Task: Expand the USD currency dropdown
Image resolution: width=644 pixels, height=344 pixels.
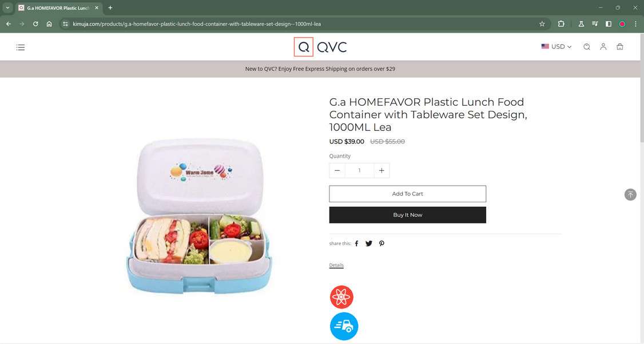Action: pos(556,47)
